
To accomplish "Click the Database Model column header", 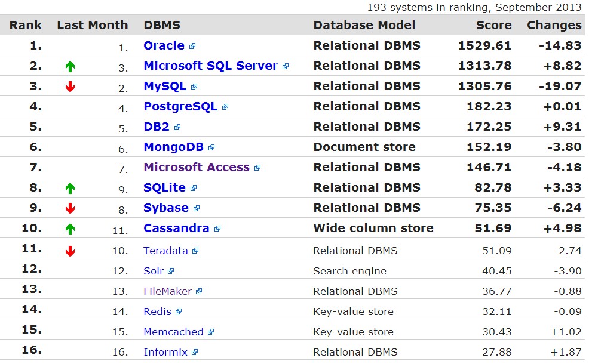I will click(364, 25).
